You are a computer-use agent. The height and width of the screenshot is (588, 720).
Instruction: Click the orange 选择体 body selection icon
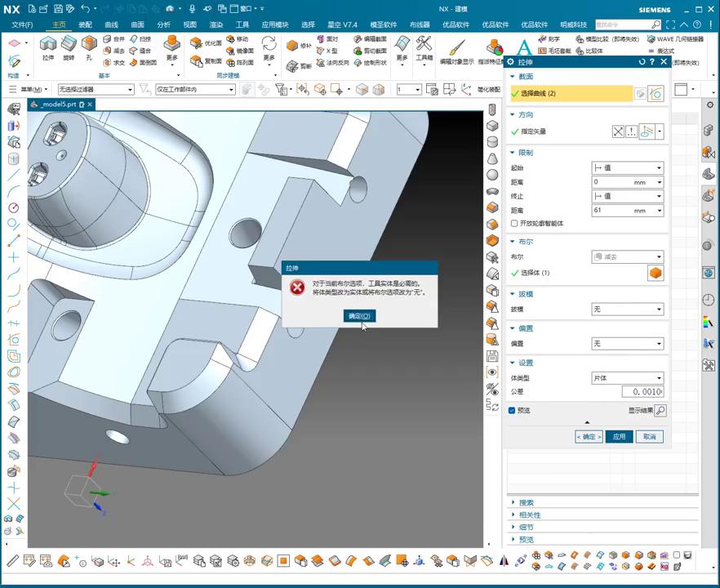click(655, 273)
